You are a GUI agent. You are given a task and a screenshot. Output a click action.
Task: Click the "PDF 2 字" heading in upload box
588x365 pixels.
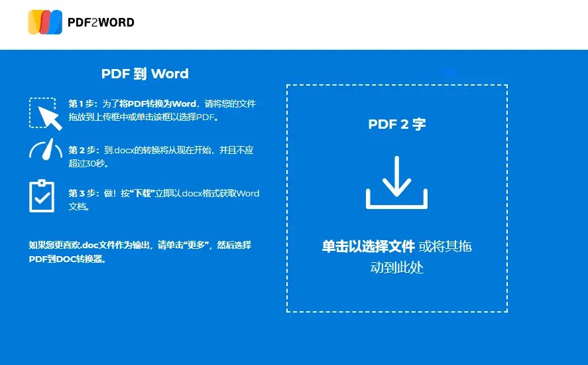tap(396, 124)
